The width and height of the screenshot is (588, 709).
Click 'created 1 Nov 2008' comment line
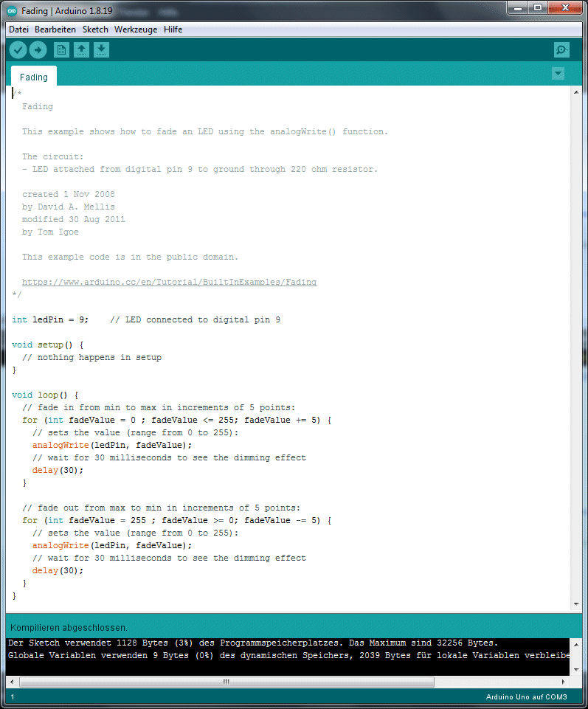(69, 194)
